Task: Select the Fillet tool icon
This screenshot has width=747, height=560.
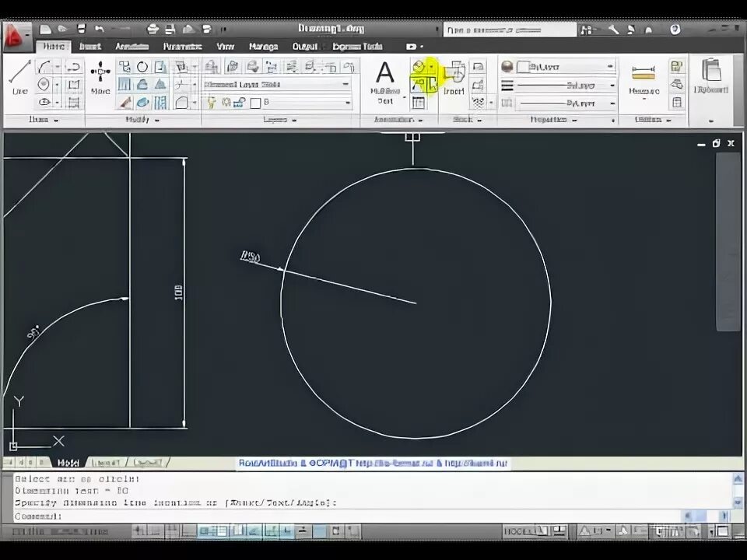Action: [x=181, y=103]
